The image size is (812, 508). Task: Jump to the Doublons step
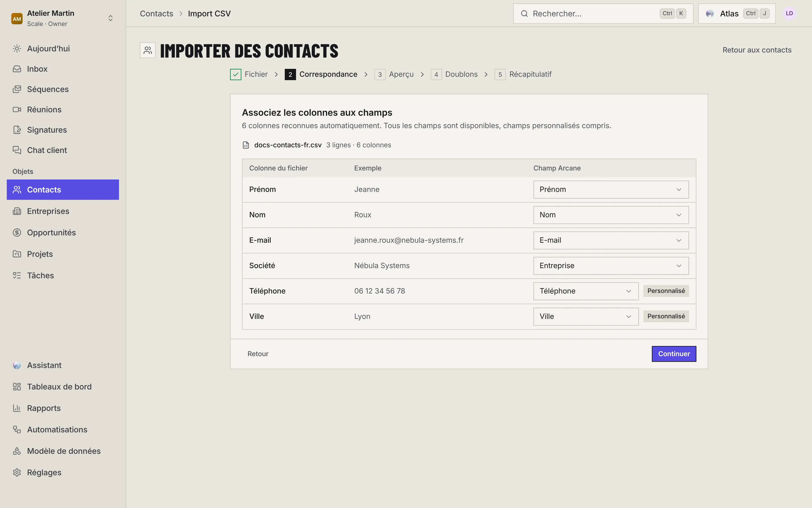(x=454, y=74)
